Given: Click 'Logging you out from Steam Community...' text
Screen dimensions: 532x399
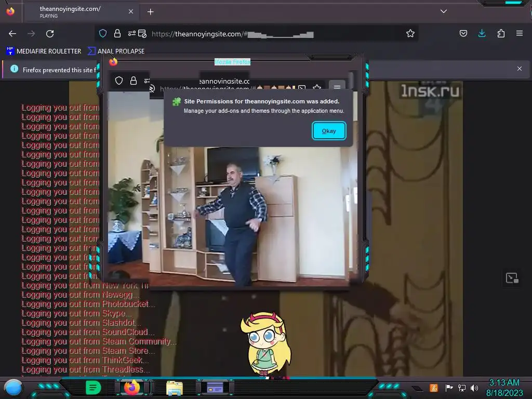Looking at the screenshot, I should [x=99, y=342].
